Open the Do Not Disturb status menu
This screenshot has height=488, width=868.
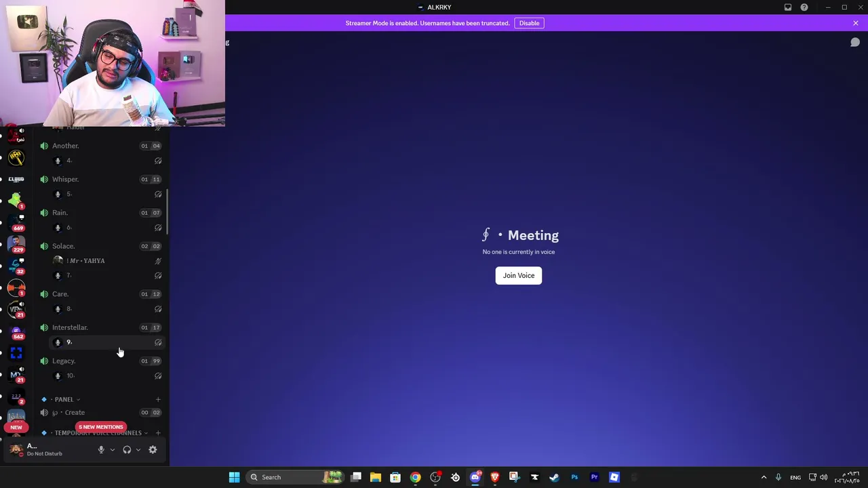coord(45,453)
